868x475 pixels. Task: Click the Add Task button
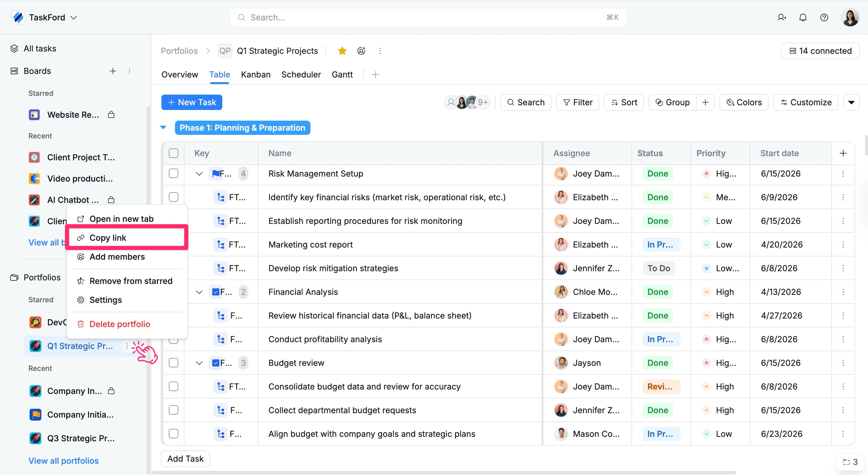[185, 459]
